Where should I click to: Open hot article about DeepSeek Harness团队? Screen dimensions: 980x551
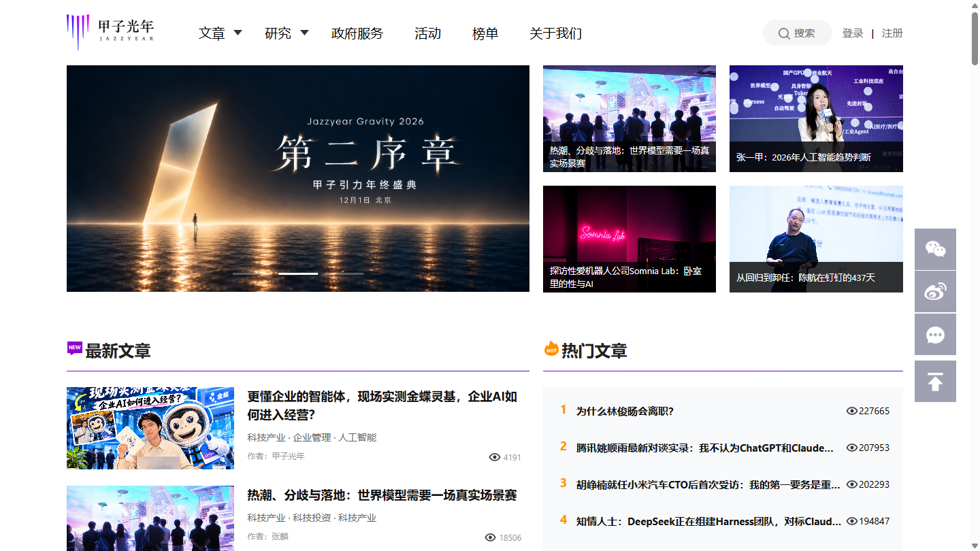click(708, 521)
